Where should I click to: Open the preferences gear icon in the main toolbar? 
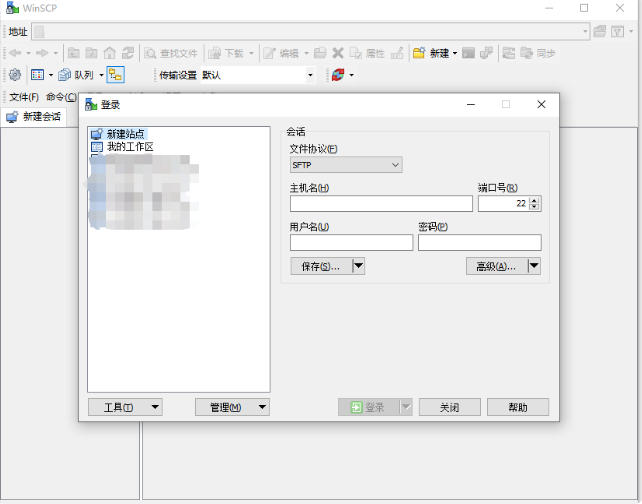coord(15,75)
